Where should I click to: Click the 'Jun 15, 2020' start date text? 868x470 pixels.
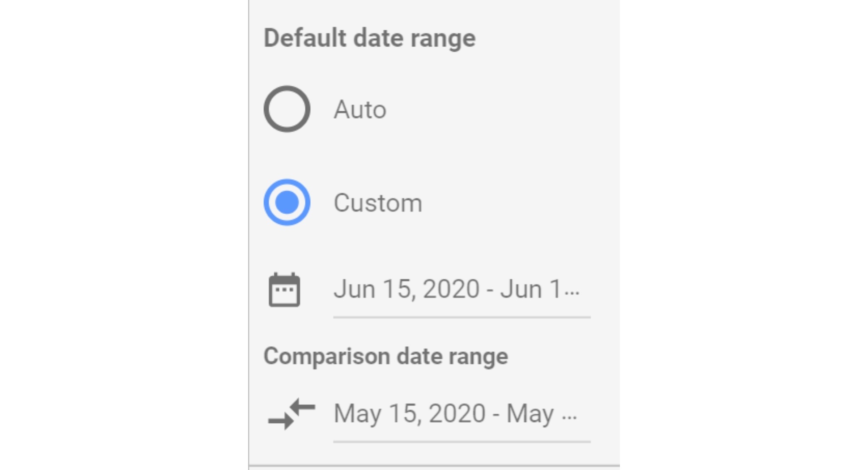click(407, 289)
